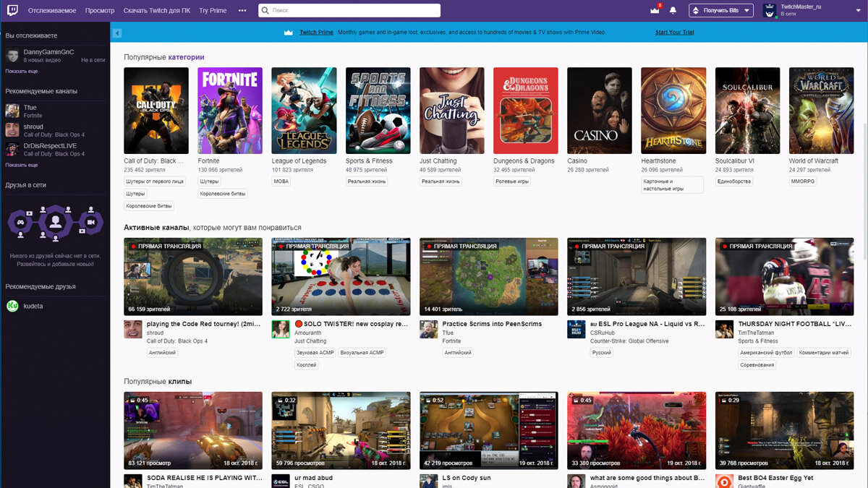Click the search input field
The image size is (868, 488).
347,10
